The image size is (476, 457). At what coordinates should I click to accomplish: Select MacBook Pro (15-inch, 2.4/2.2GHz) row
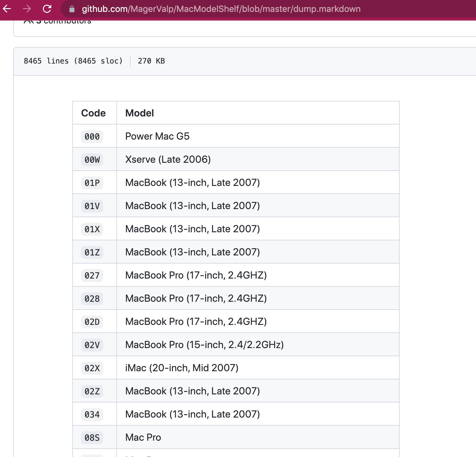[x=236, y=345]
